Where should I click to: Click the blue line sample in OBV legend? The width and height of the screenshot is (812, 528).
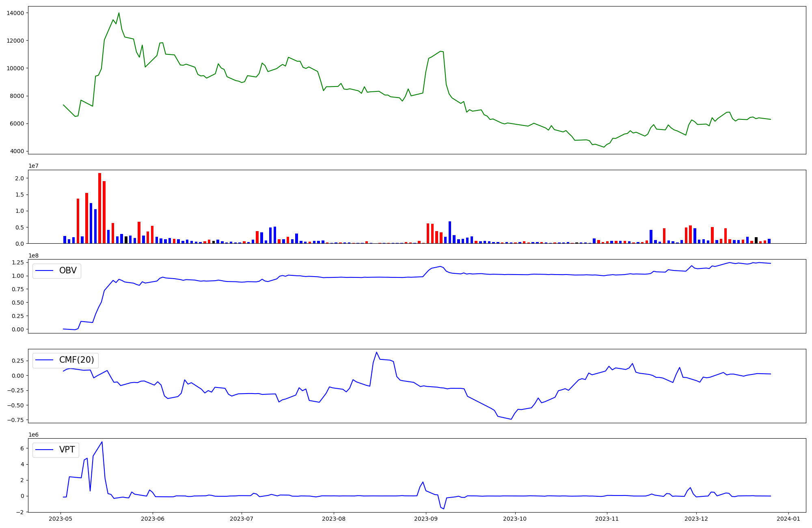coord(45,271)
